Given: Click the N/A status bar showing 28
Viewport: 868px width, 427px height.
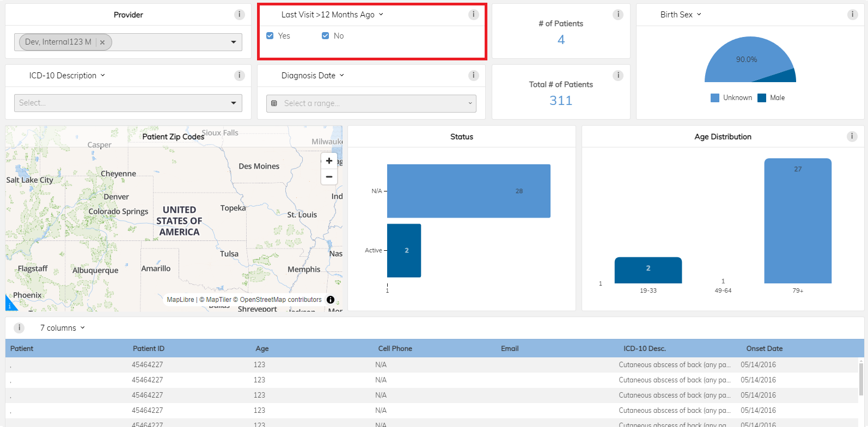Looking at the screenshot, I should click(469, 191).
